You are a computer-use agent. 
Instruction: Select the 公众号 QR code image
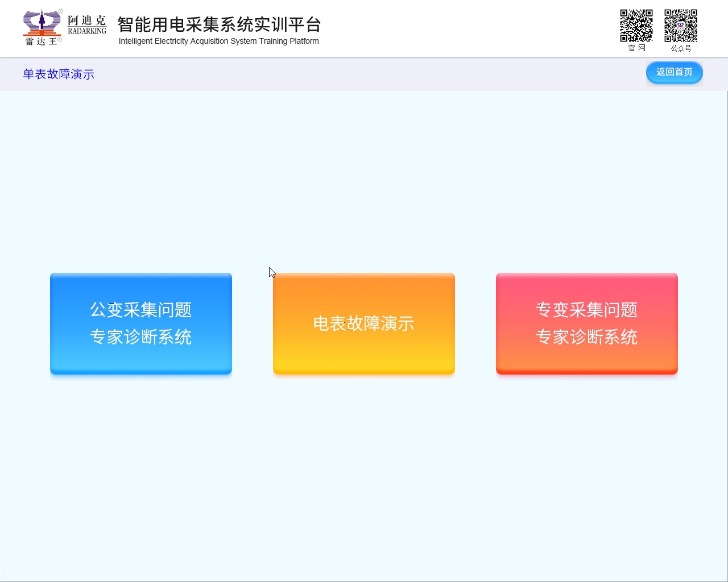click(x=681, y=26)
